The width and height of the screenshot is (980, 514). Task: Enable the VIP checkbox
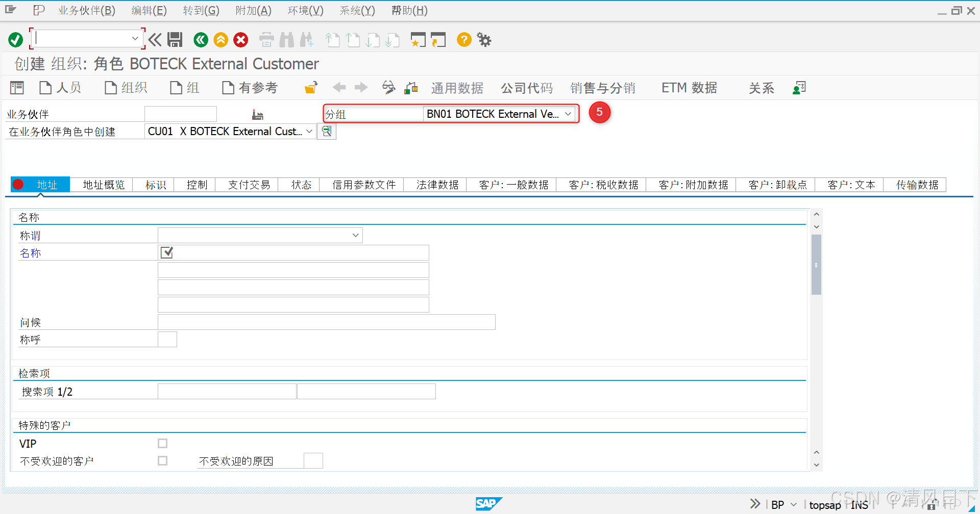(162, 443)
